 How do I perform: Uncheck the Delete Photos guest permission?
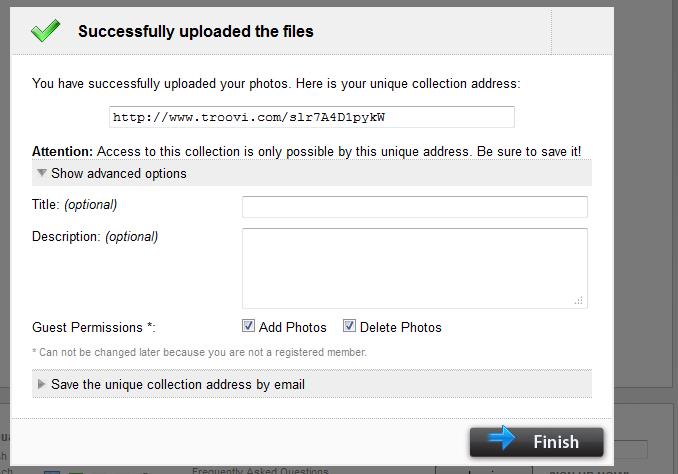pyautogui.click(x=349, y=326)
